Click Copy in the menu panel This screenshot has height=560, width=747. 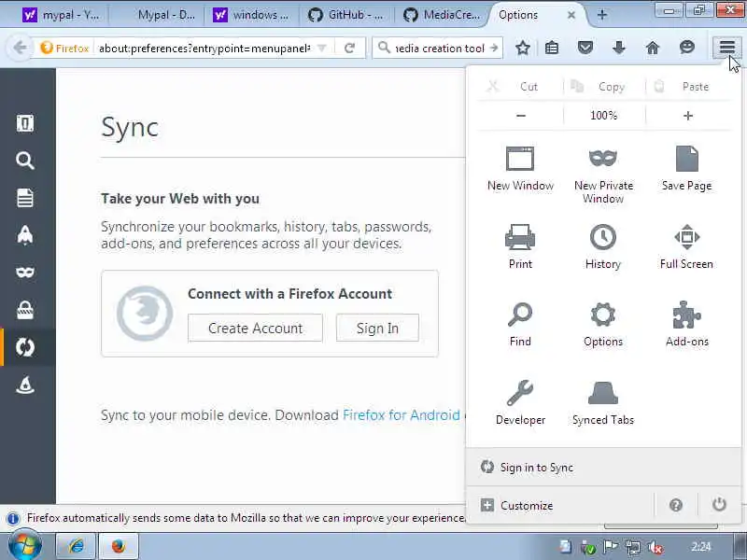click(x=604, y=87)
